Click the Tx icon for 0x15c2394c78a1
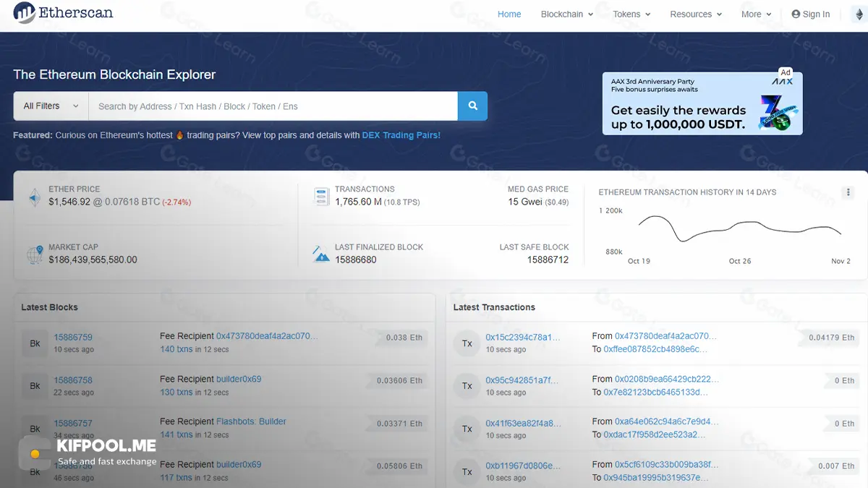Image resolution: width=868 pixels, height=488 pixels. (467, 343)
